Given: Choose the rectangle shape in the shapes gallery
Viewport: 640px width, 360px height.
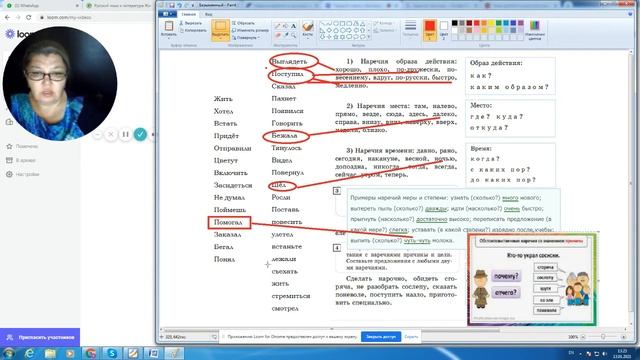Looking at the screenshot, I should 343,24.
